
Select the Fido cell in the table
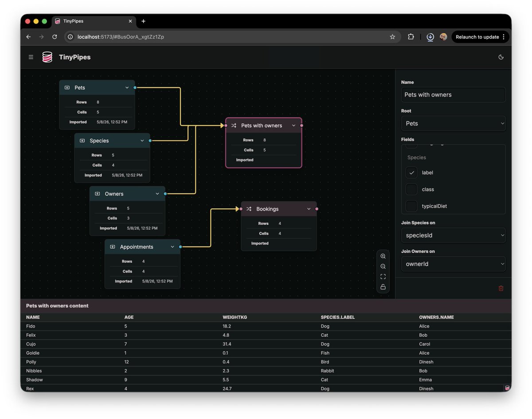31,326
